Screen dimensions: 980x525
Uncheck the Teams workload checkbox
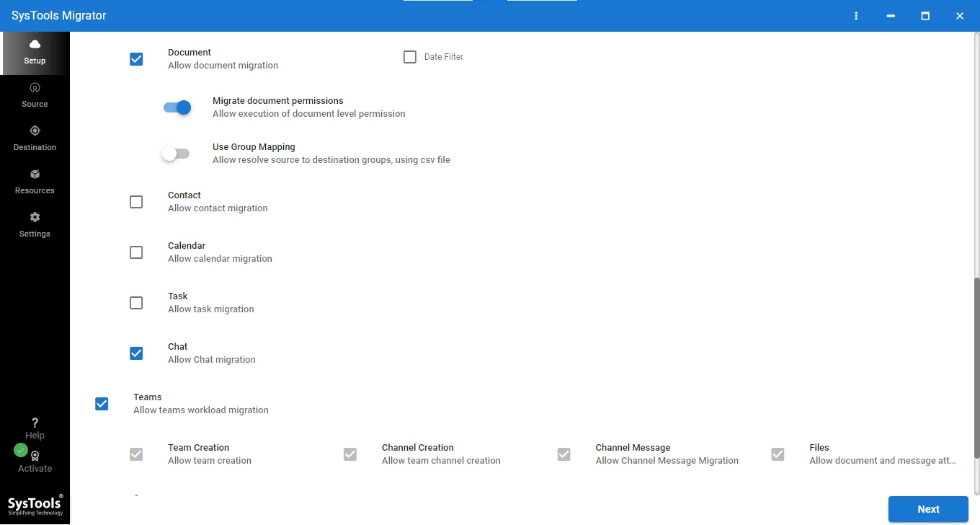point(102,404)
